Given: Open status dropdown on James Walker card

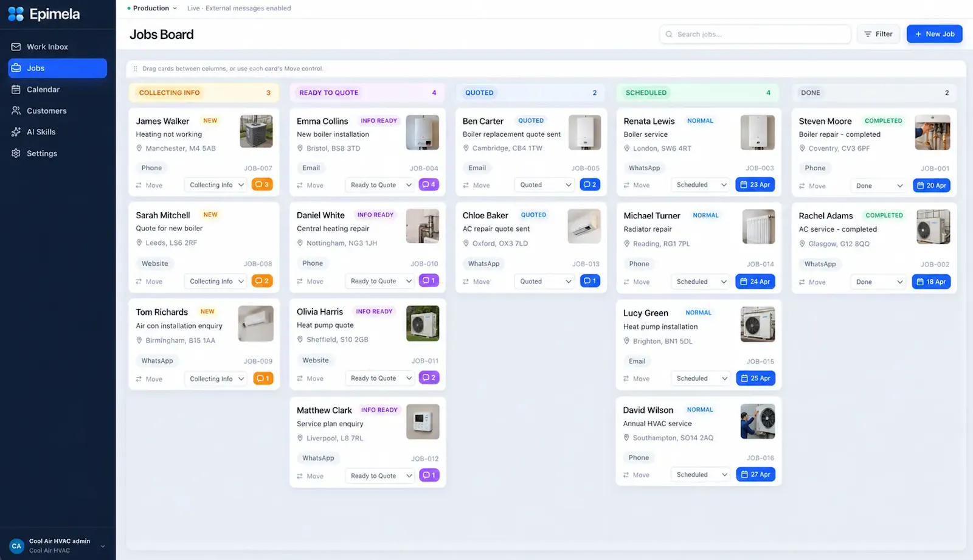Looking at the screenshot, I should (216, 185).
